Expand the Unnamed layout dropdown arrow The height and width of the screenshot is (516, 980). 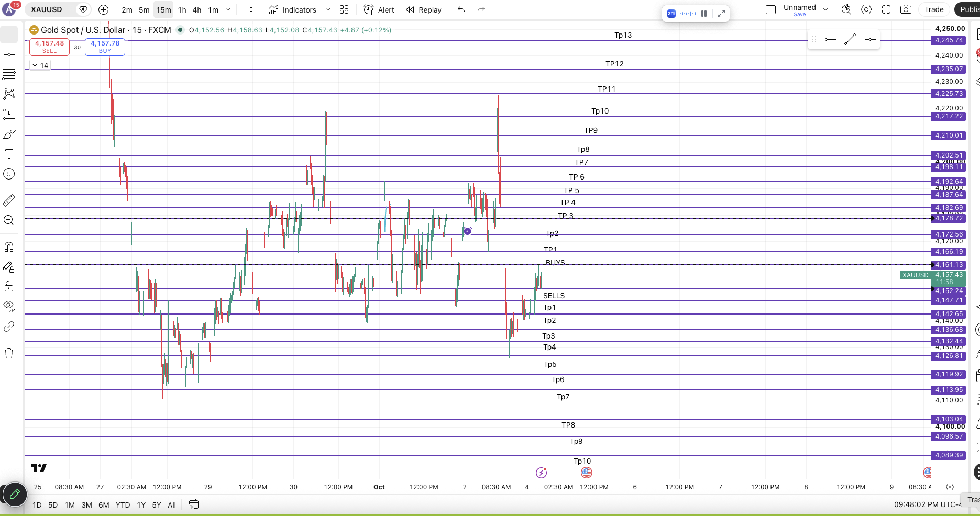pyautogui.click(x=825, y=9)
